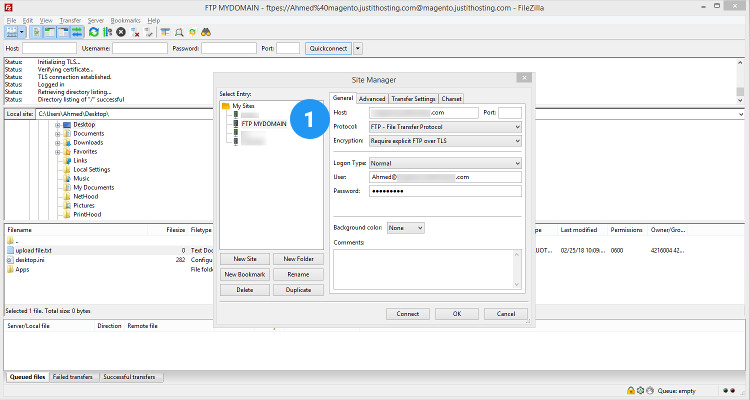This screenshot has width=750, height=400.
Task: Open the Site Manager icon dropdown arrow
Action: tap(22, 32)
